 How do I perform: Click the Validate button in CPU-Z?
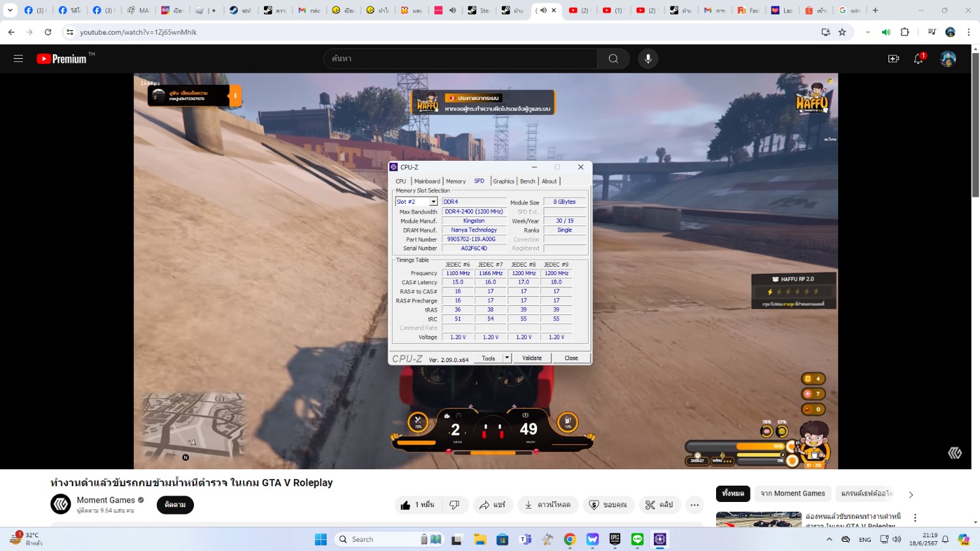click(532, 358)
